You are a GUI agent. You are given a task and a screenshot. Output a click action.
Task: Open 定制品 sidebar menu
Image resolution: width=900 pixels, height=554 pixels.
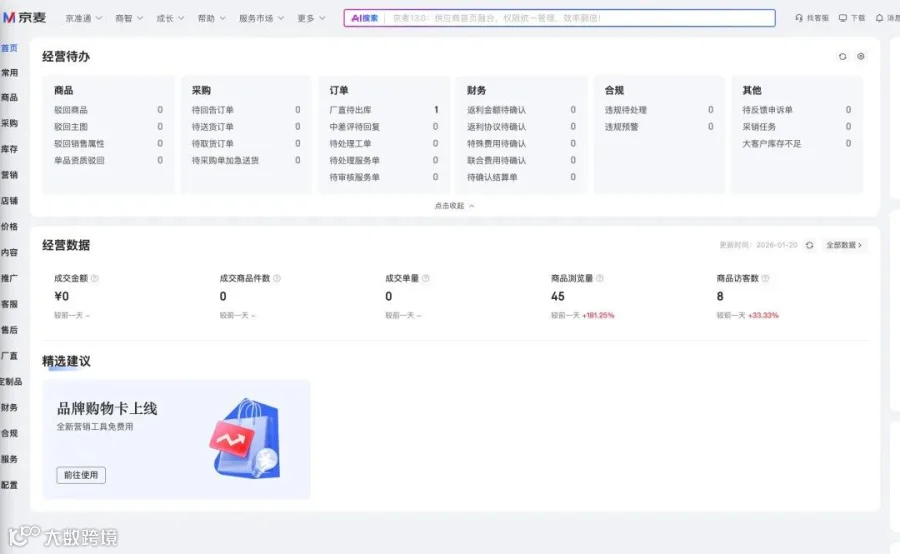coord(11,382)
